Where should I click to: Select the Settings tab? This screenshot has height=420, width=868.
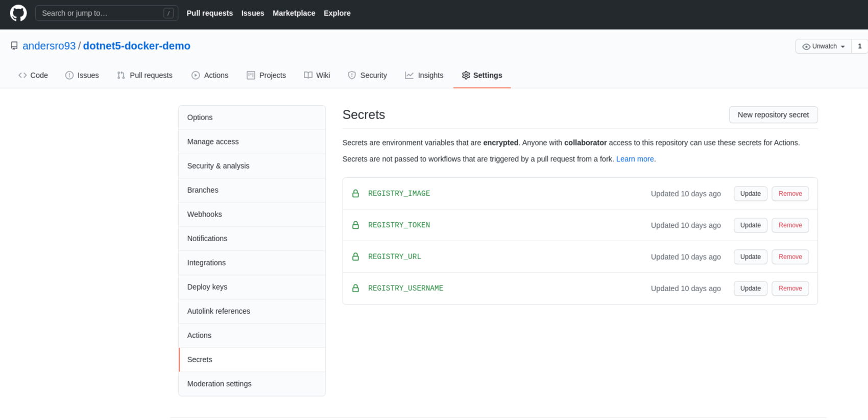tap(482, 75)
